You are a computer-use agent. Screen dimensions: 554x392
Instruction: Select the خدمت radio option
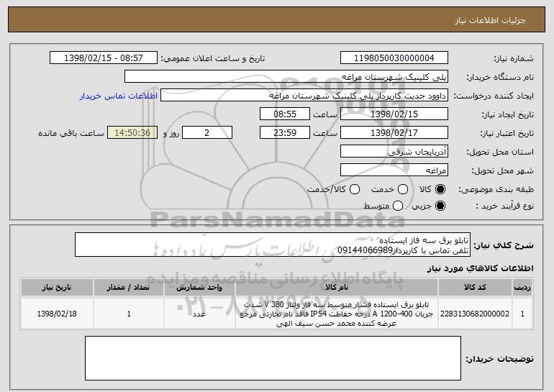pyautogui.click(x=402, y=188)
